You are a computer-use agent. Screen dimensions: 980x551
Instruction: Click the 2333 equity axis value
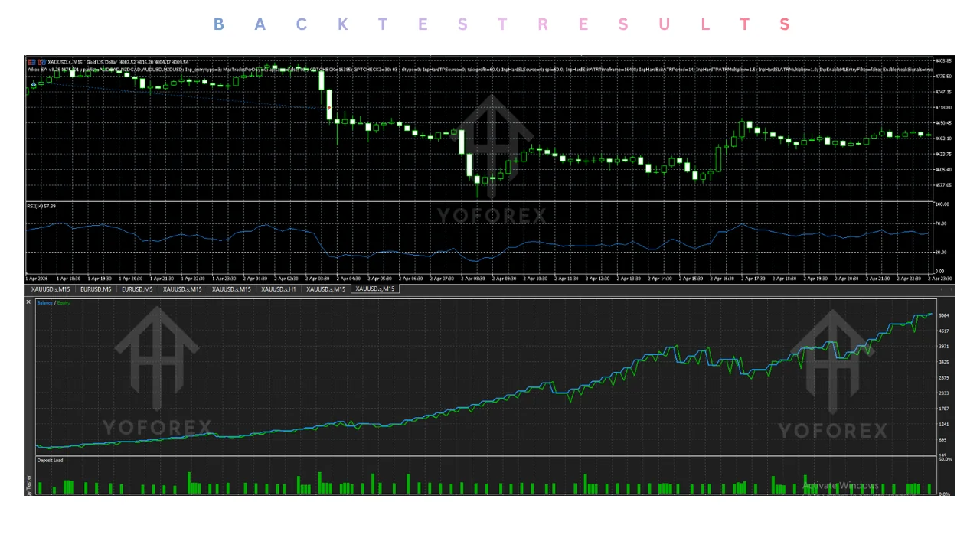tap(944, 393)
